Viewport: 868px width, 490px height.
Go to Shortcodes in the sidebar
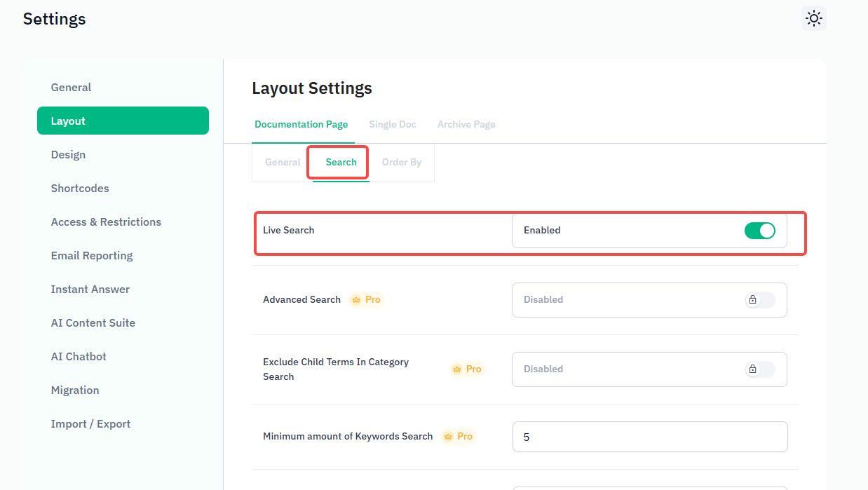[x=80, y=189]
